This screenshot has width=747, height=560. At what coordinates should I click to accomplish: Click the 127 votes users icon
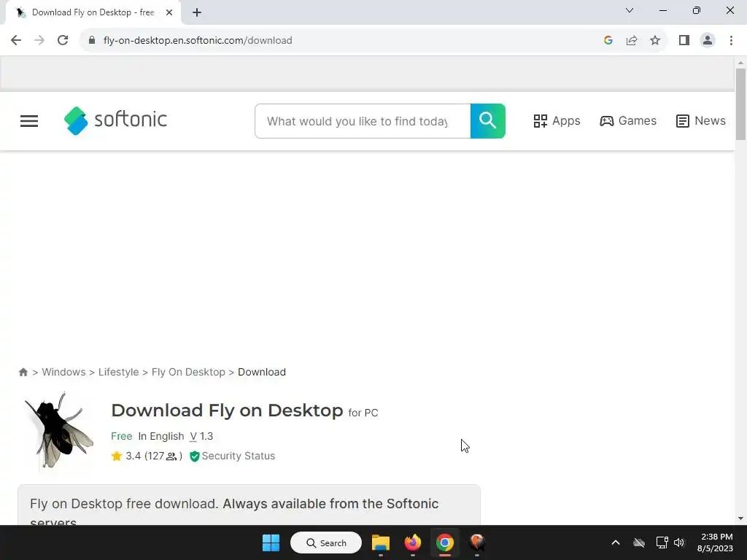click(171, 456)
